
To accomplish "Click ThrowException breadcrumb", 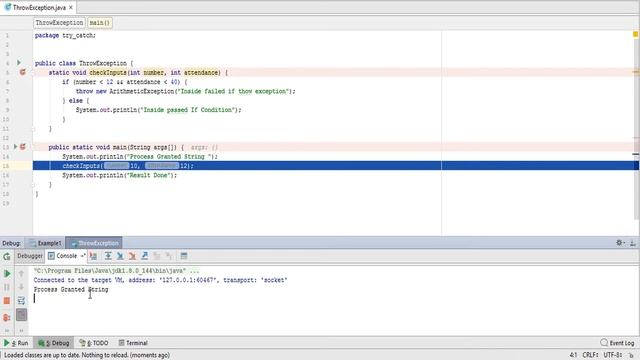I will pyautogui.click(x=59, y=23).
